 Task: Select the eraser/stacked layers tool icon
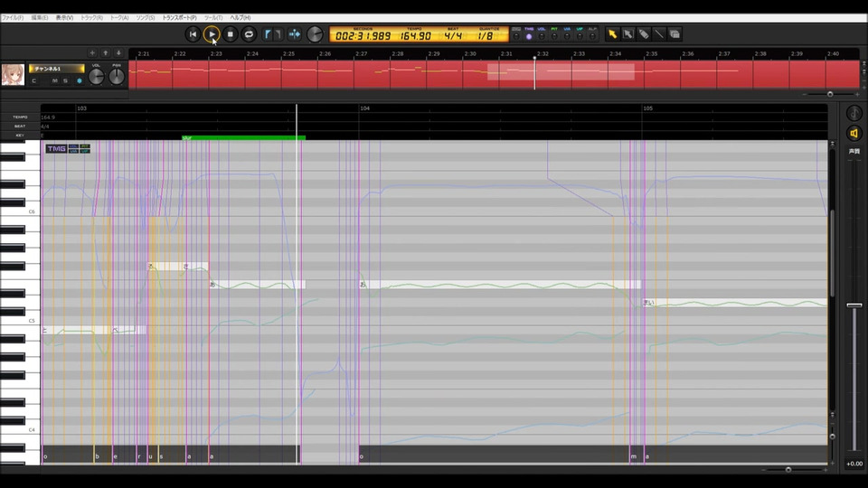click(x=675, y=34)
